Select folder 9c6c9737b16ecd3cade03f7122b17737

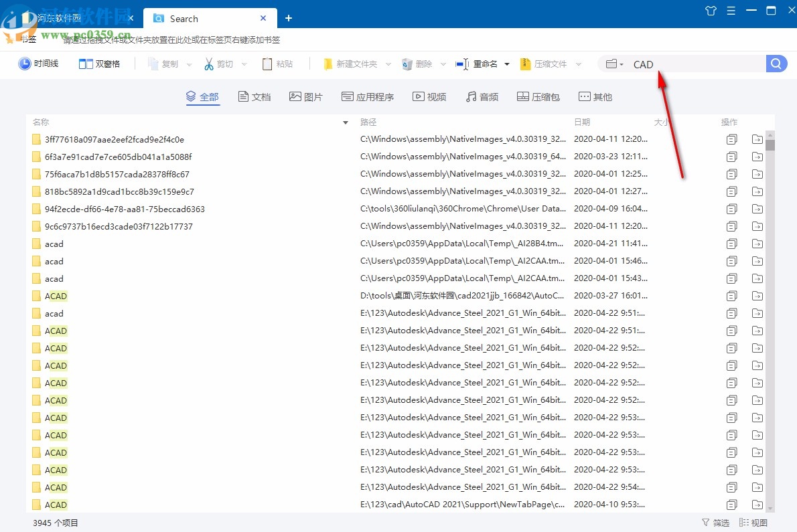tap(119, 226)
